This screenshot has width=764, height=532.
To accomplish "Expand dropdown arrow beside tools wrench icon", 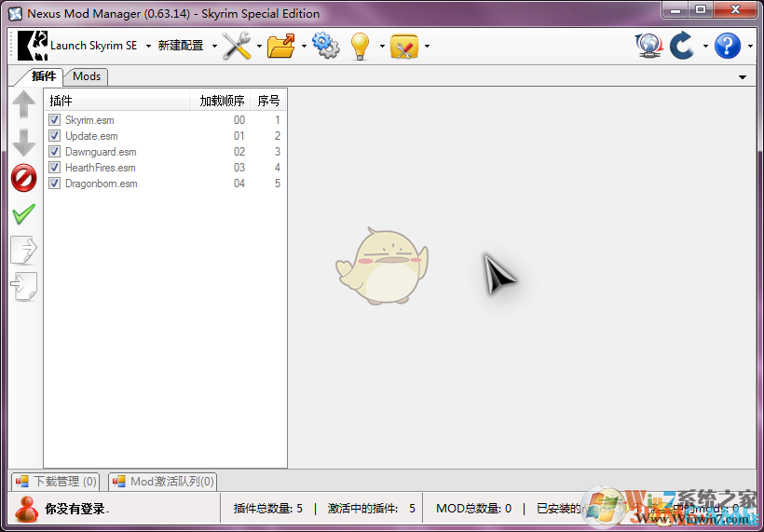I will pyautogui.click(x=259, y=47).
